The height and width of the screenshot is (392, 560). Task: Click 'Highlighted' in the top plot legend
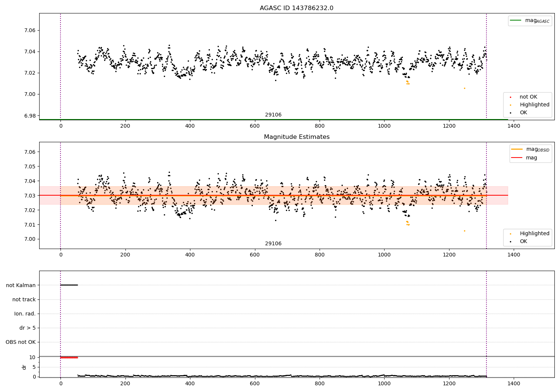(535, 105)
